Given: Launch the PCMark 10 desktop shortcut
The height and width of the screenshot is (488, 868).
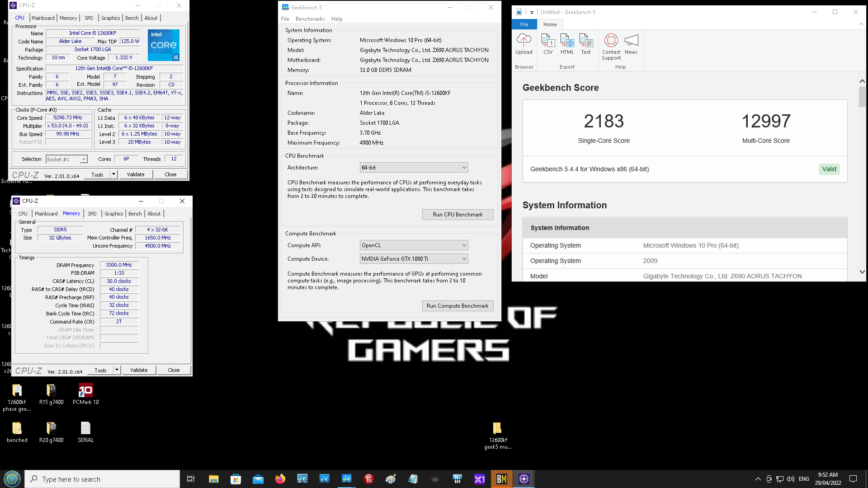Looking at the screenshot, I should [x=85, y=394].
